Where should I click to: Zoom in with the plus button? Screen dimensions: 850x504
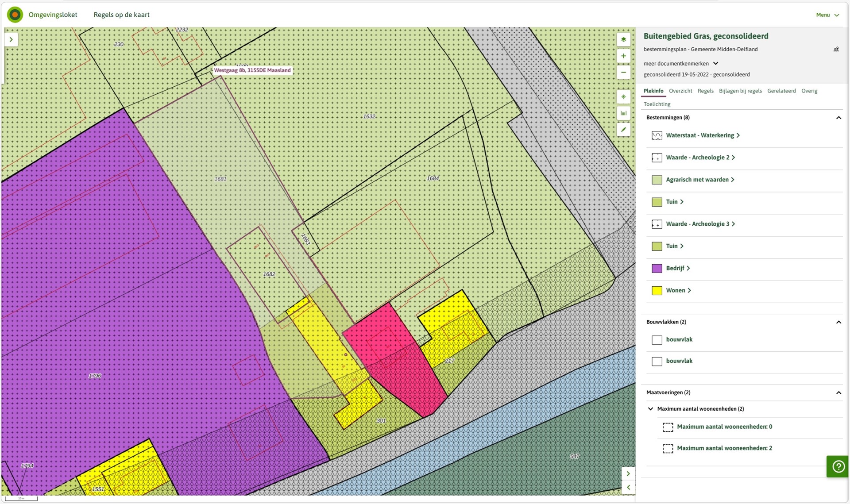click(623, 56)
